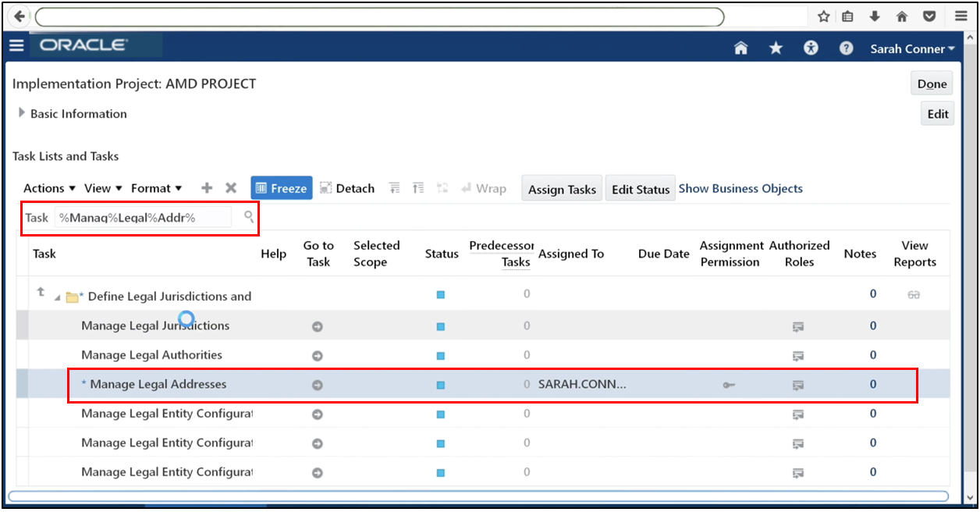Click the Assign Tasks button

pyautogui.click(x=561, y=188)
